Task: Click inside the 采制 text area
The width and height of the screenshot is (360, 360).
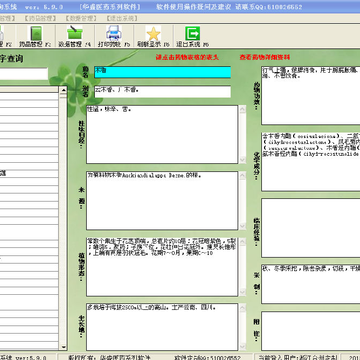Action: [x=311, y=284]
